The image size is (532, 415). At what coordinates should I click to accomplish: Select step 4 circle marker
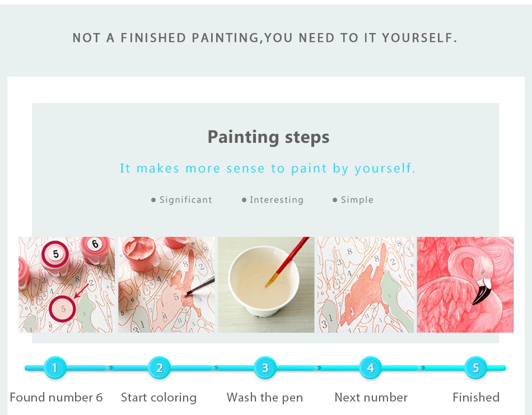(x=370, y=367)
